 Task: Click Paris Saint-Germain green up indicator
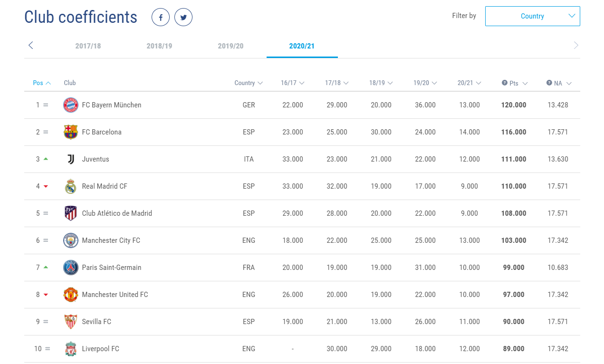[46, 268]
